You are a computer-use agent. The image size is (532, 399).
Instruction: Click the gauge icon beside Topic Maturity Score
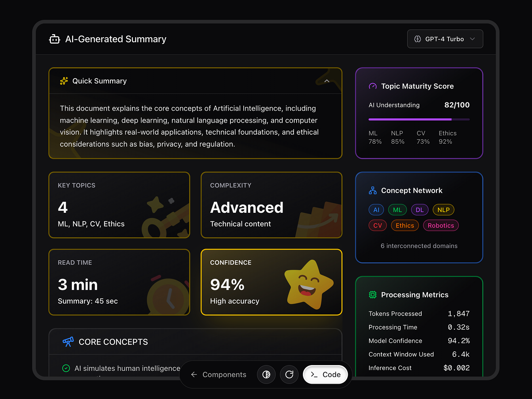373,86
